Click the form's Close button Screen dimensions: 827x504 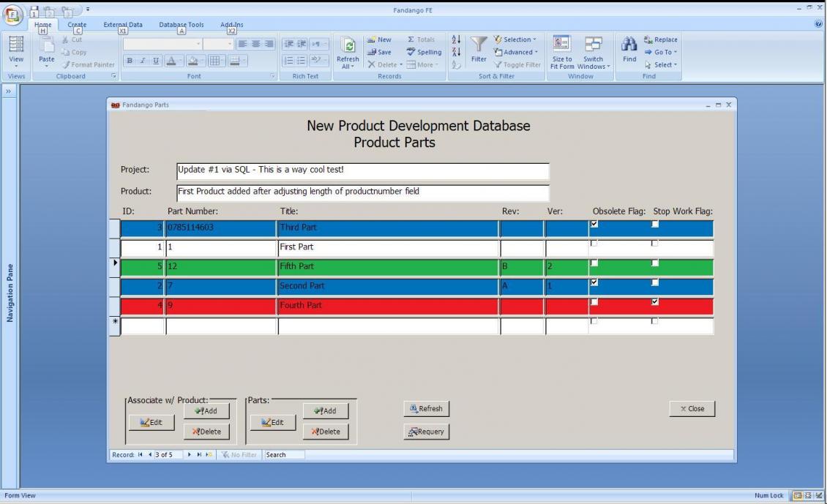click(692, 409)
